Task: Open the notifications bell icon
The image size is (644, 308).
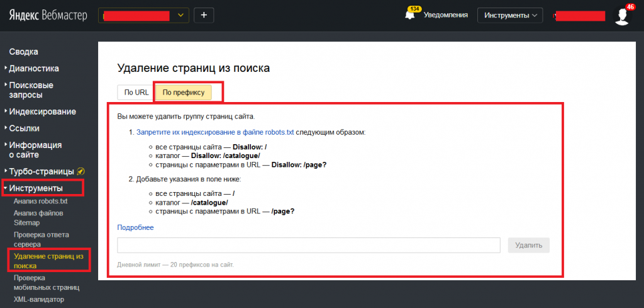Action: 409,16
